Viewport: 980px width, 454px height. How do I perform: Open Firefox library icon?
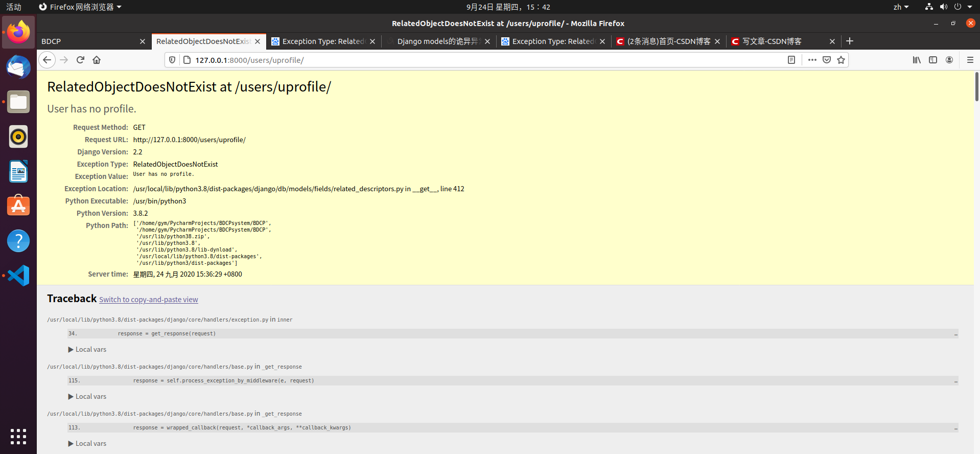917,60
